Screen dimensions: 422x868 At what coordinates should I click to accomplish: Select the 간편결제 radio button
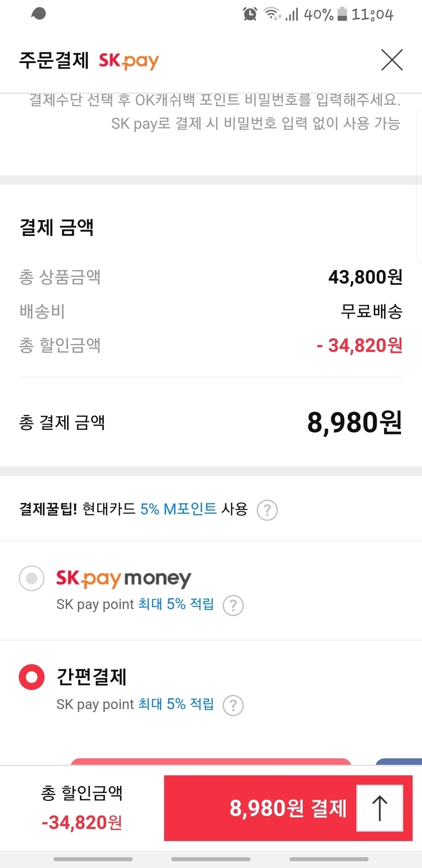coord(32,677)
